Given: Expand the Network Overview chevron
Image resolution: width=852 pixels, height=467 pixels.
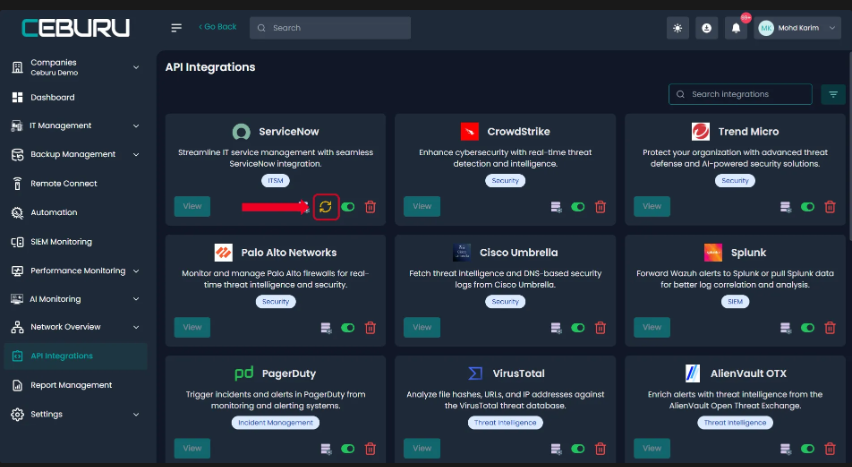Looking at the screenshot, I should click(136, 327).
